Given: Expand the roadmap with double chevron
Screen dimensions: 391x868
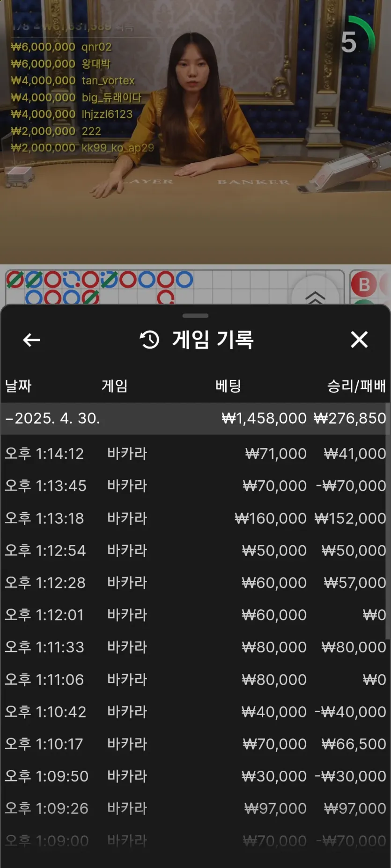Looking at the screenshot, I should (315, 296).
